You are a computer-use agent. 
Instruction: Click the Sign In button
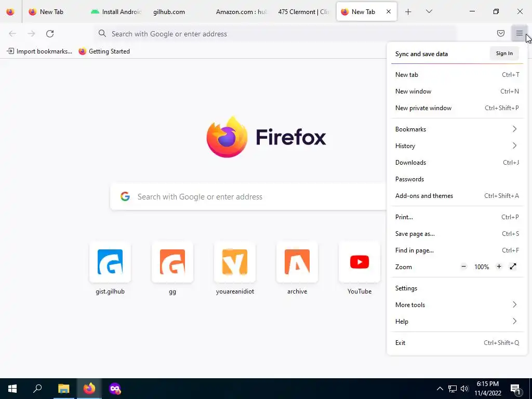pyautogui.click(x=504, y=54)
